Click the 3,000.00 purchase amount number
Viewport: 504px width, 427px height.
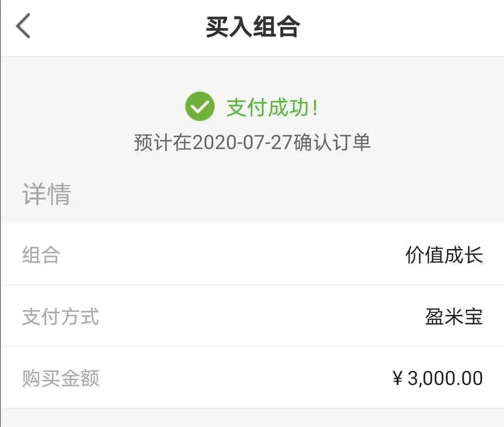click(x=445, y=378)
